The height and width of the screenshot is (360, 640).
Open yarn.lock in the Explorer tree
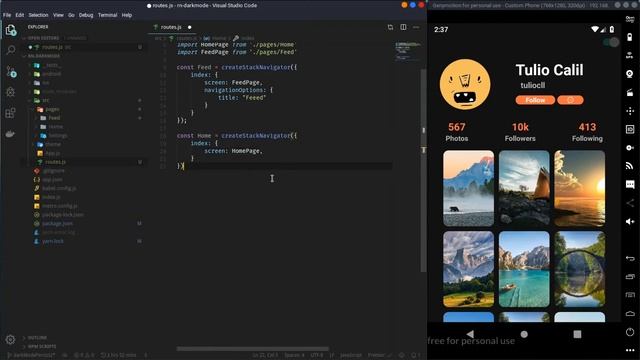[53, 241]
